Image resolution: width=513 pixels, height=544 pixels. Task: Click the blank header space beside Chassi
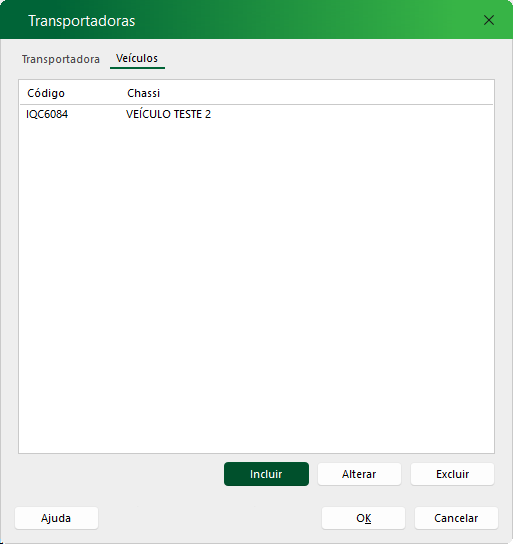[326, 93]
